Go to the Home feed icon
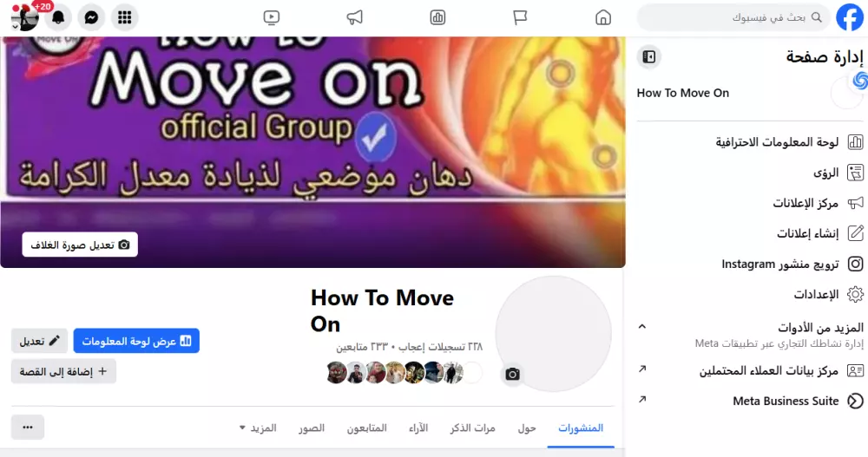The width and height of the screenshot is (868, 457). pyautogui.click(x=603, y=17)
